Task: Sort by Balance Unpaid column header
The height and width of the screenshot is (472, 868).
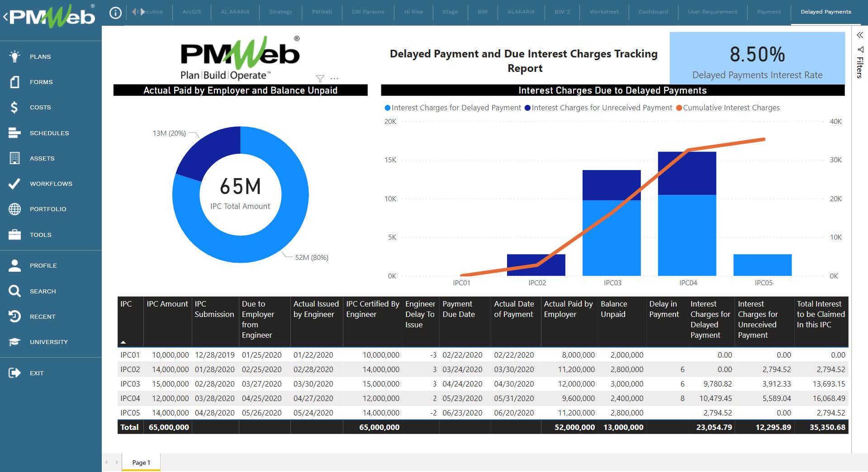Action: click(x=614, y=309)
